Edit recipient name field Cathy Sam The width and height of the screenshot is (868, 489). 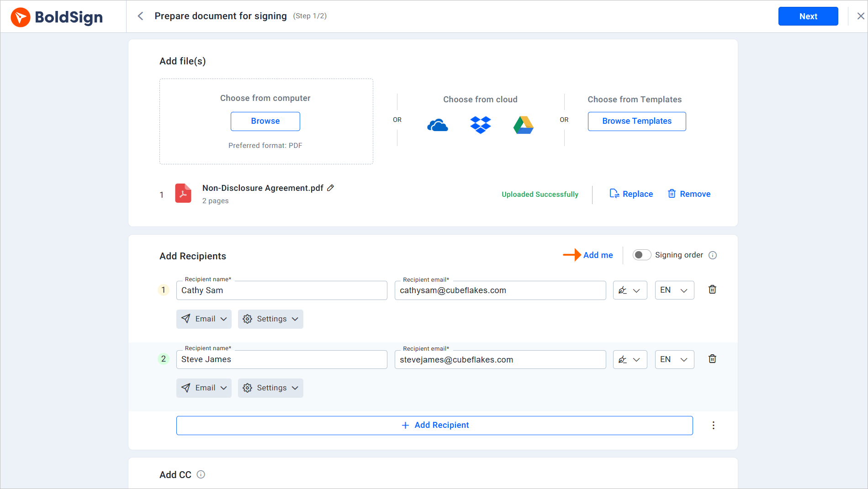point(282,290)
